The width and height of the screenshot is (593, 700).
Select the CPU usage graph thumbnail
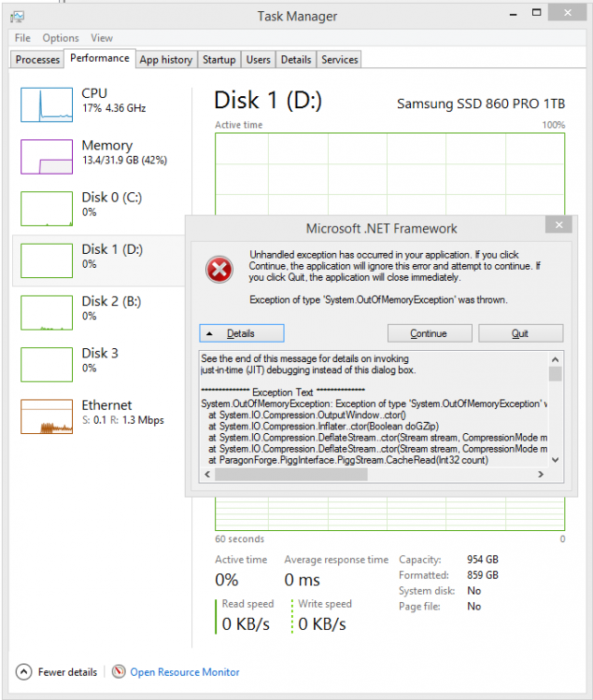click(x=46, y=105)
